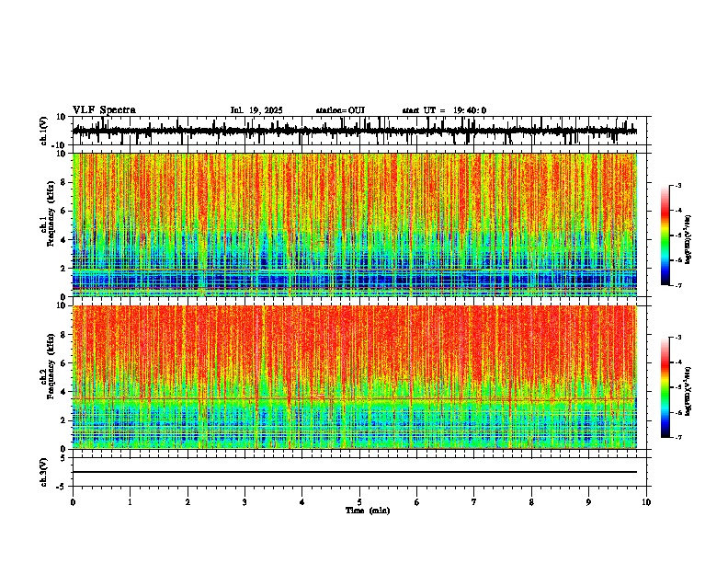Image resolution: width=728 pixels, height=563 pixels.
Task: Click the time axis tick label "8"
Action: pyautogui.click(x=531, y=502)
